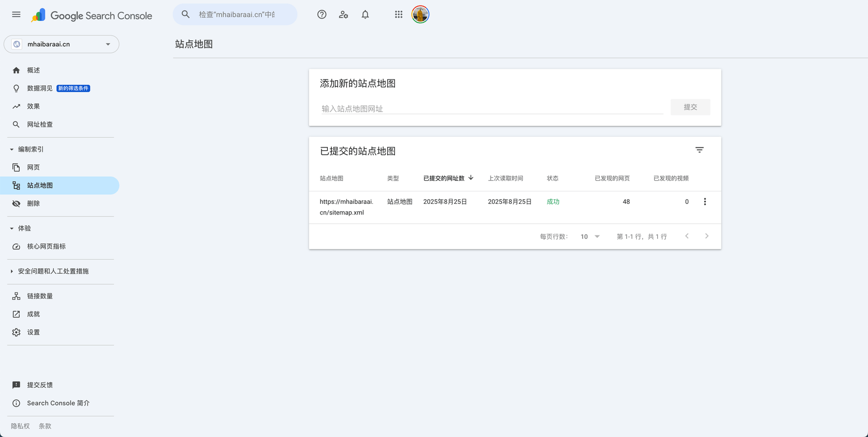Open the sitemap table filter icon
This screenshot has height=437, width=868.
click(699, 150)
